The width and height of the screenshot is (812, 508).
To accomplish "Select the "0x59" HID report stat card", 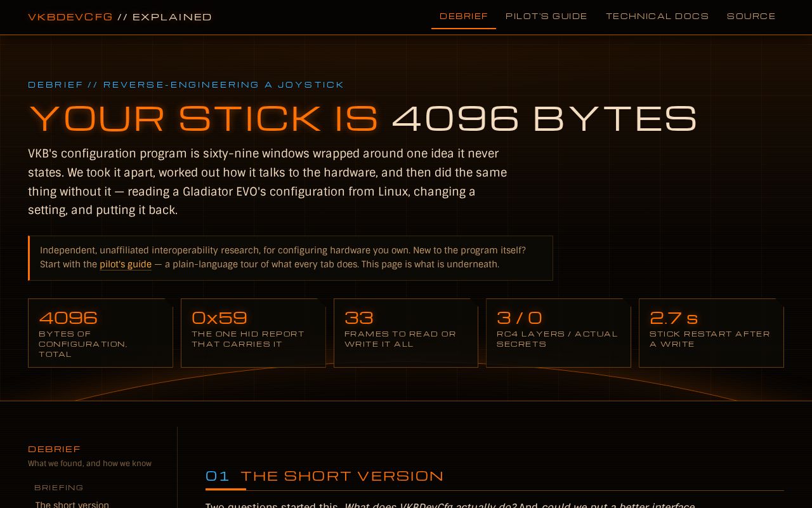I will tap(253, 333).
